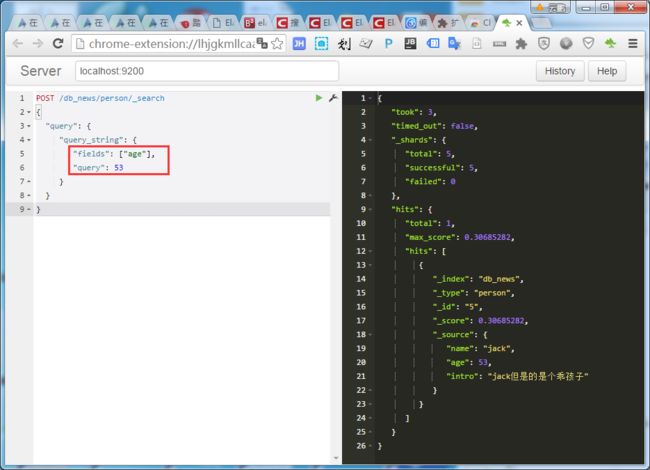Switch to the tab with the red 酷 icon
650x470 pixels.
point(191,23)
